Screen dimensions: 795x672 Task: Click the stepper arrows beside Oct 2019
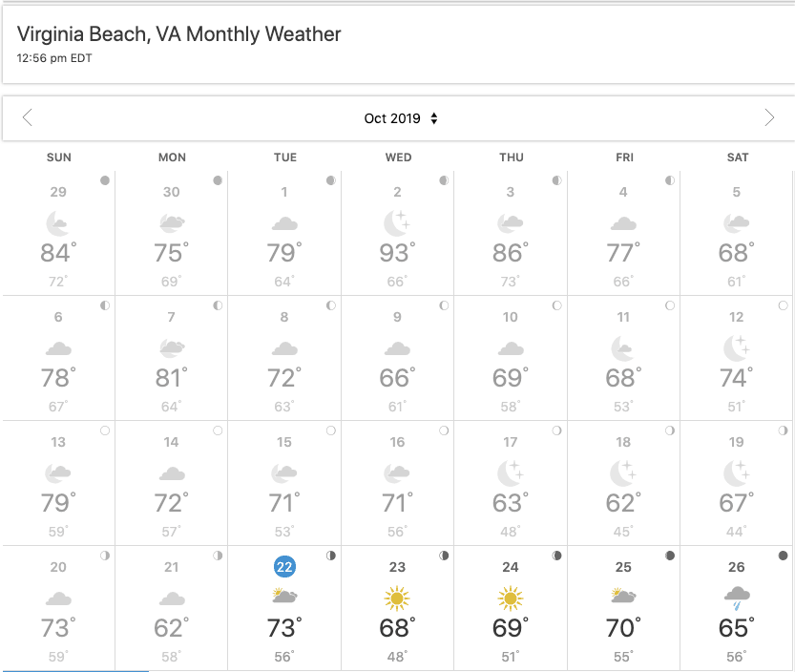click(x=434, y=118)
